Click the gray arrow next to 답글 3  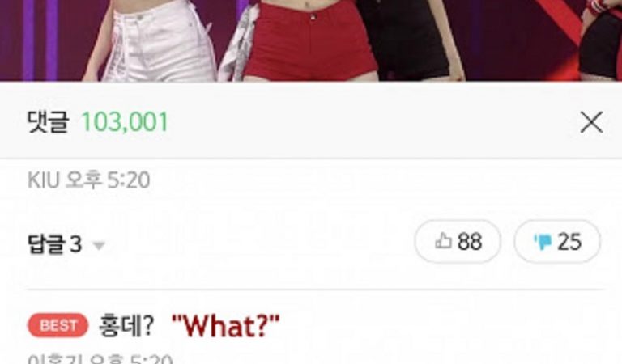pyautogui.click(x=98, y=246)
